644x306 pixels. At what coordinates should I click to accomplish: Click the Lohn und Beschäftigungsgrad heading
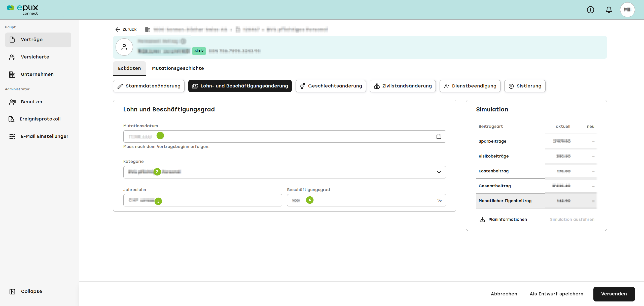[169, 109]
